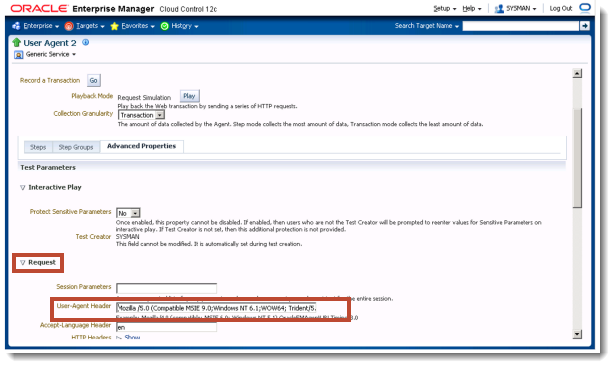This screenshot has width=615, height=368.
Task: Click the Oracle logo icon at top right
Action: pos(585,8)
